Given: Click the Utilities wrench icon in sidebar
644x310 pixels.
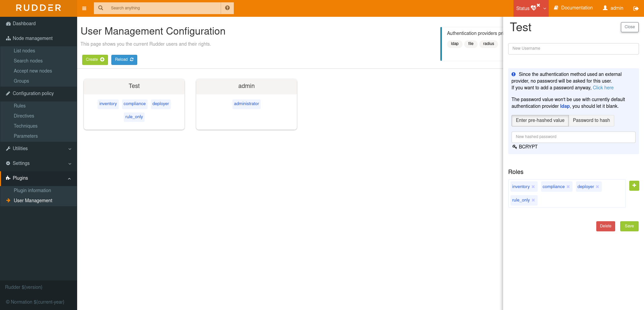Looking at the screenshot, I should (x=7, y=148).
